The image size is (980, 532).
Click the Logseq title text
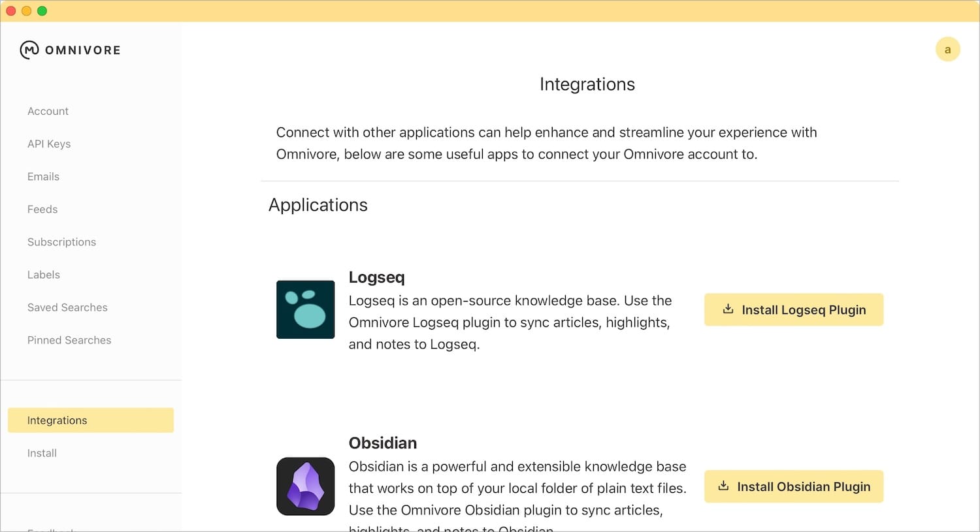(377, 277)
